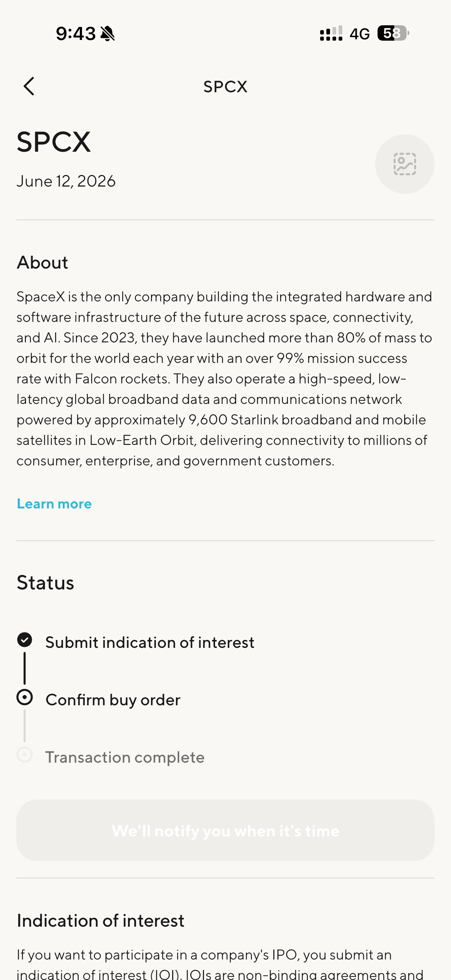Tap the 4G network indicator
Screen dimensions: 451x980
click(359, 34)
